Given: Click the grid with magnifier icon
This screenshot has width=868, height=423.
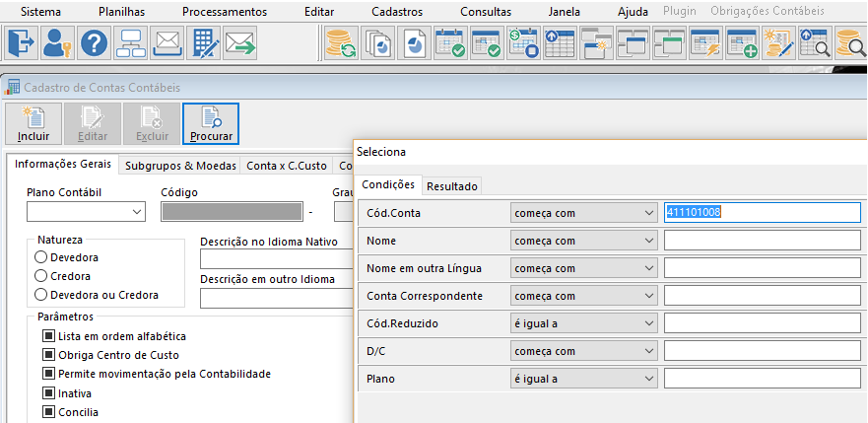Looking at the screenshot, I should tap(816, 43).
